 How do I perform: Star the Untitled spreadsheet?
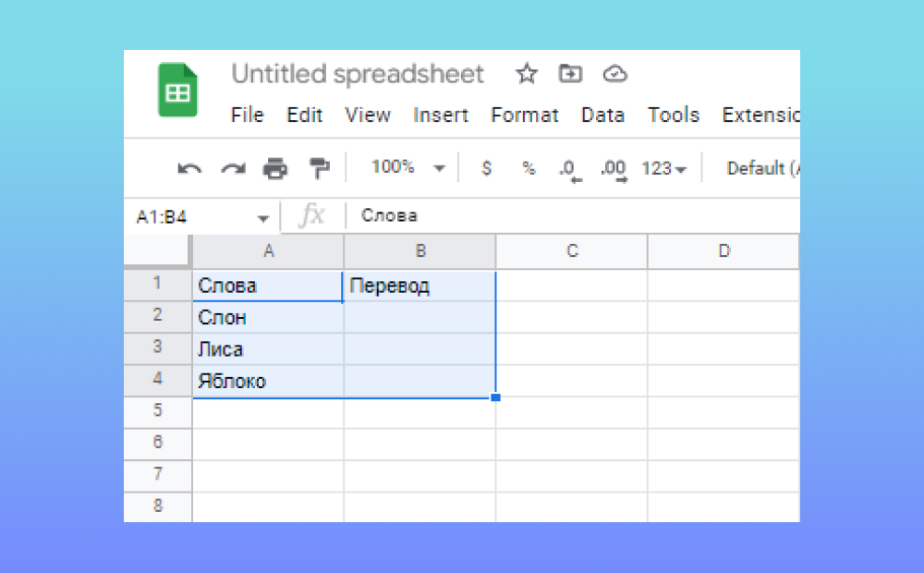pyautogui.click(x=527, y=74)
